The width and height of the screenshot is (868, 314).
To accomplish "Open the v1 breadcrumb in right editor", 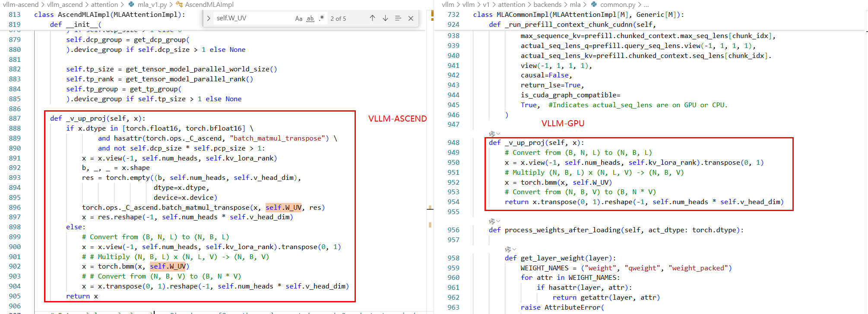I will (x=486, y=5).
